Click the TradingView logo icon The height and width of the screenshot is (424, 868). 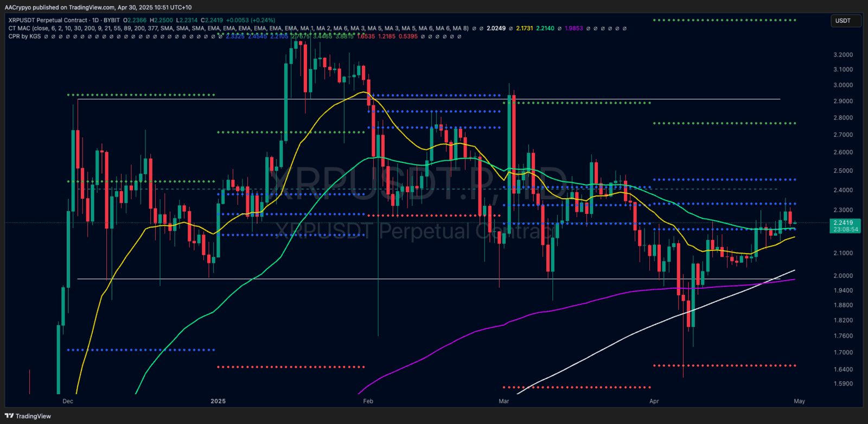point(9,416)
